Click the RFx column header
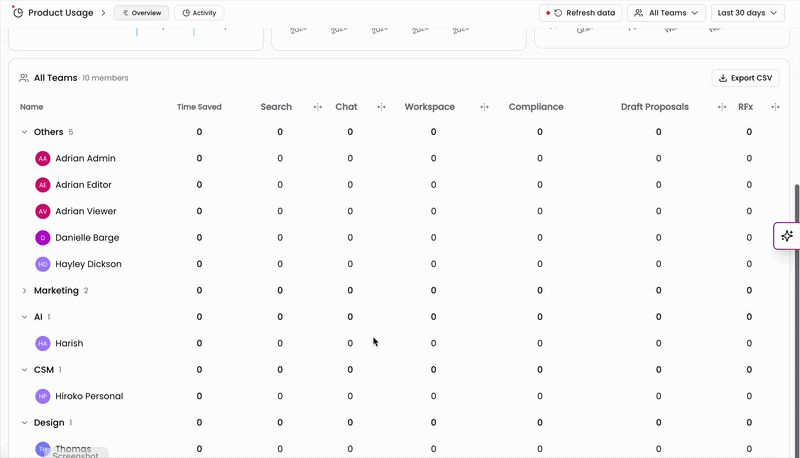Viewport: 800px width, 458px height. coord(745,107)
